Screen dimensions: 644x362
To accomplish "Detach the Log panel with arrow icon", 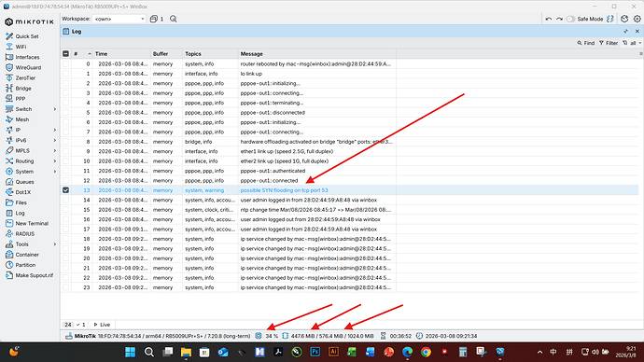I will pyautogui.click(x=625, y=32).
